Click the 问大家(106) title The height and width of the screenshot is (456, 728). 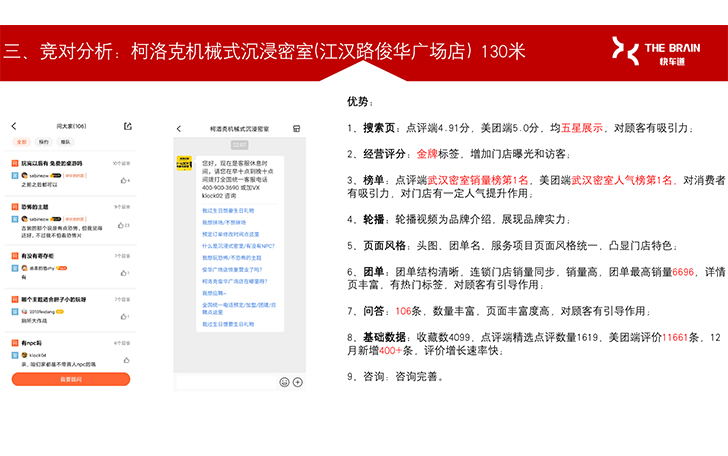pos(72,126)
